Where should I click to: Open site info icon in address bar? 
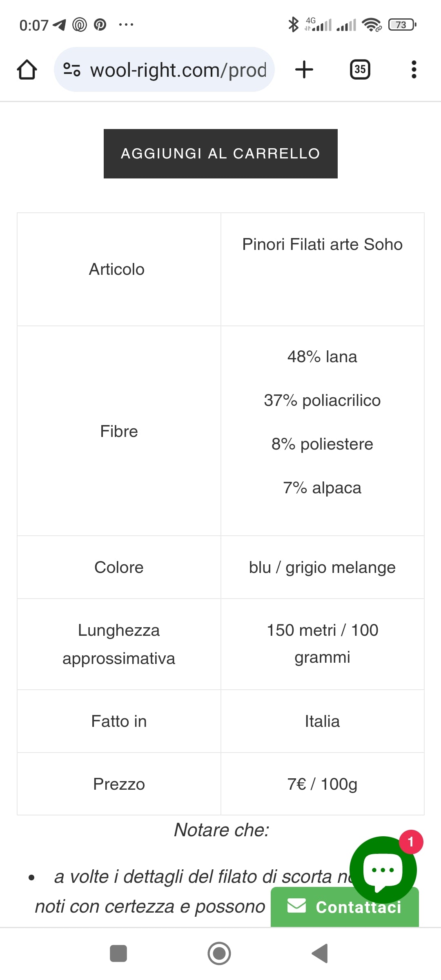tap(72, 70)
